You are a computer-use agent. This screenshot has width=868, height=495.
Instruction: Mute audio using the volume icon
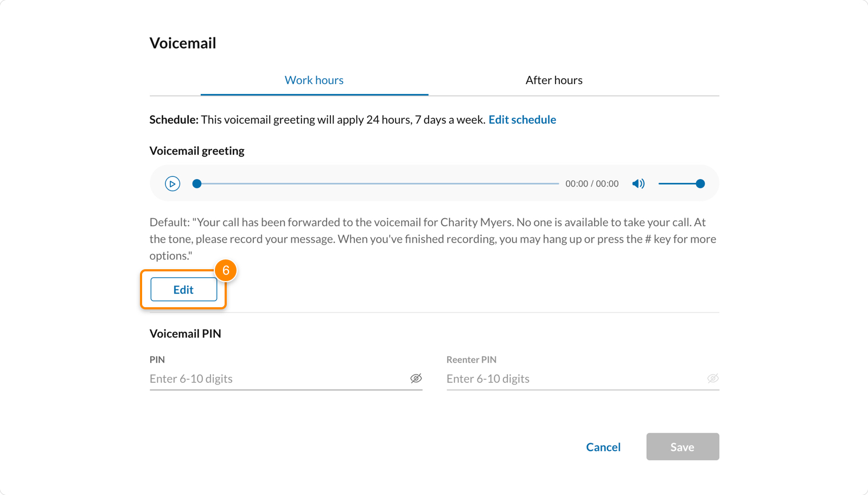(x=639, y=183)
